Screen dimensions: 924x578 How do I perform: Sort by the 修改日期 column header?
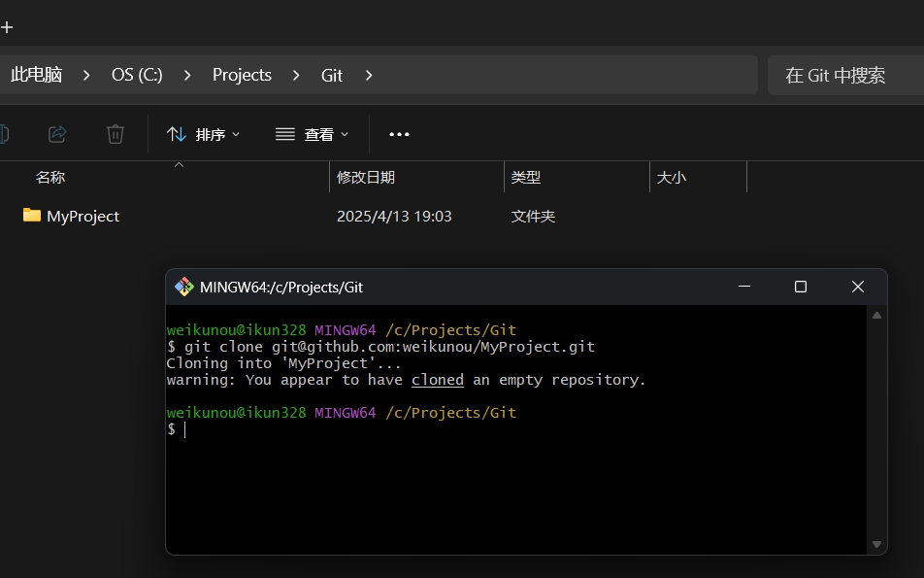point(365,178)
